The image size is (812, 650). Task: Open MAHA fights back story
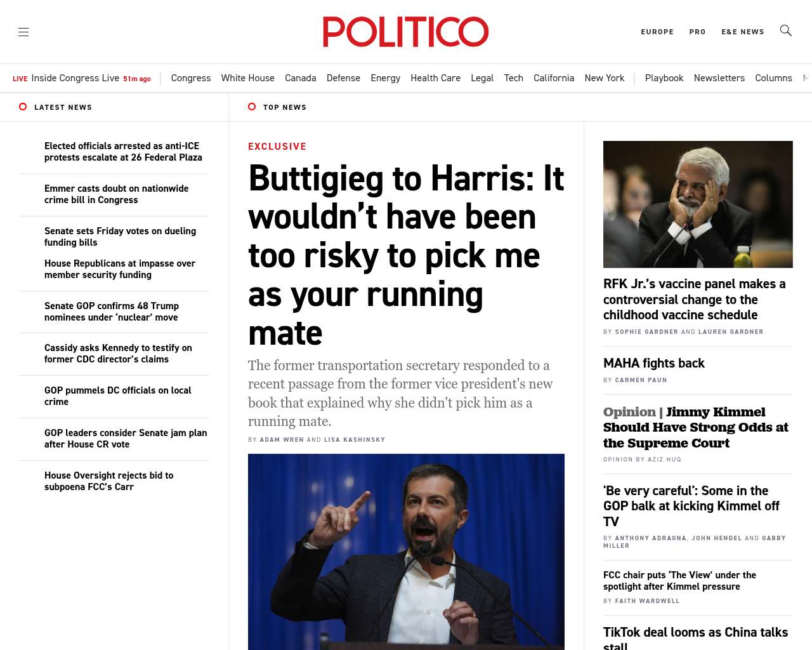pyautogui.click(x=653, y=364)
